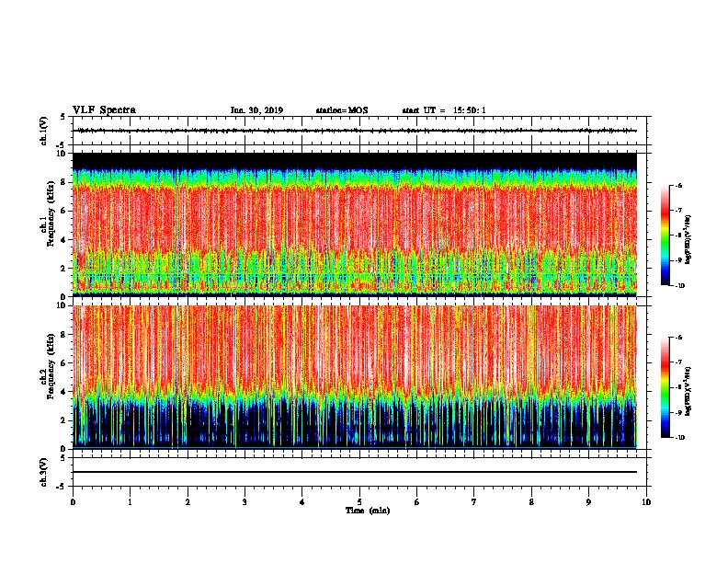Click time axis tick label "4"
Screen dimensions: 728x563
pyautogui.click(x=302, y=502)
